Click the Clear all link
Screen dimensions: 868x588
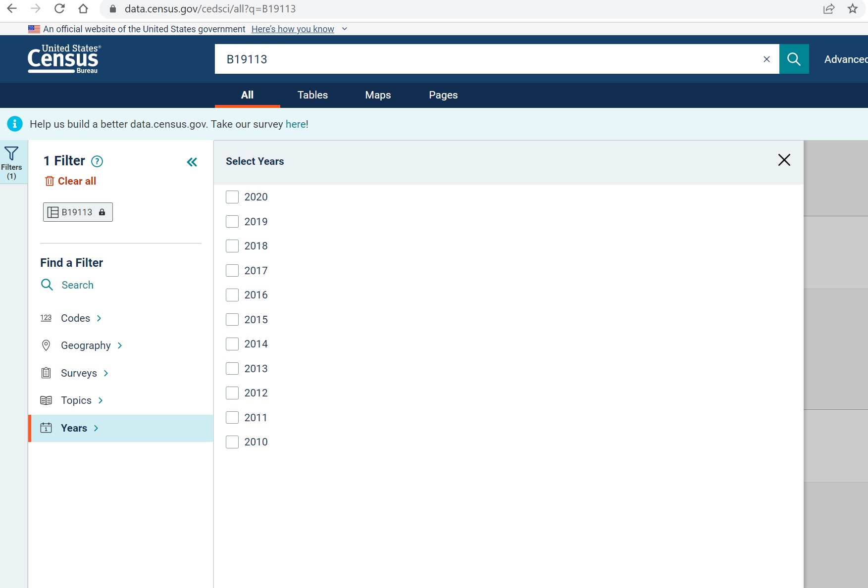click(77, 181)
